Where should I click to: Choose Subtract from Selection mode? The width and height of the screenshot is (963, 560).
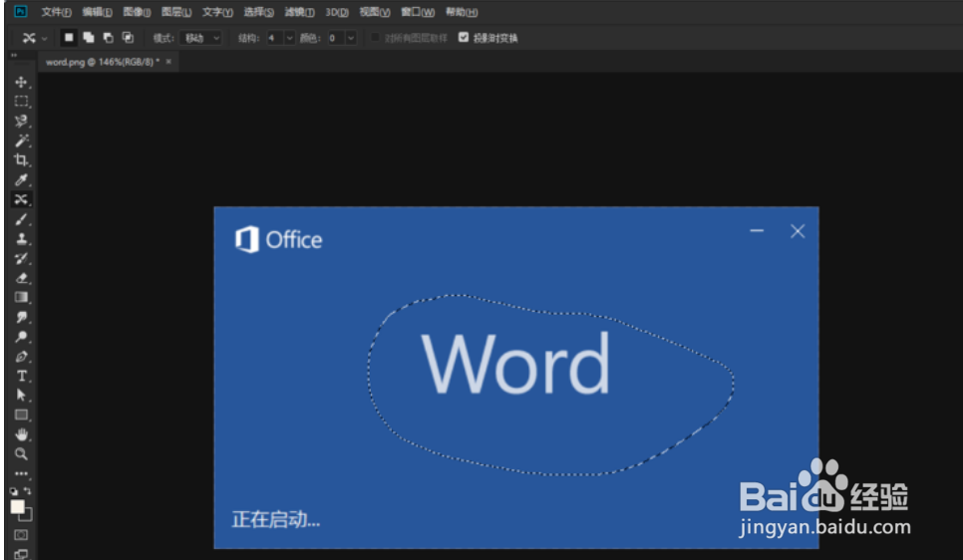108,38
